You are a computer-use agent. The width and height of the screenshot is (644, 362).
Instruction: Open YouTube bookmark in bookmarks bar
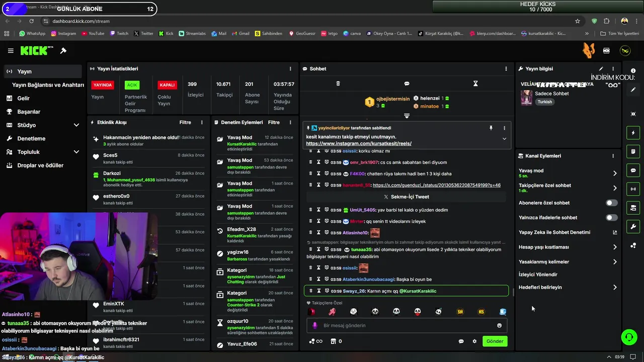click(x=93, y=34)
